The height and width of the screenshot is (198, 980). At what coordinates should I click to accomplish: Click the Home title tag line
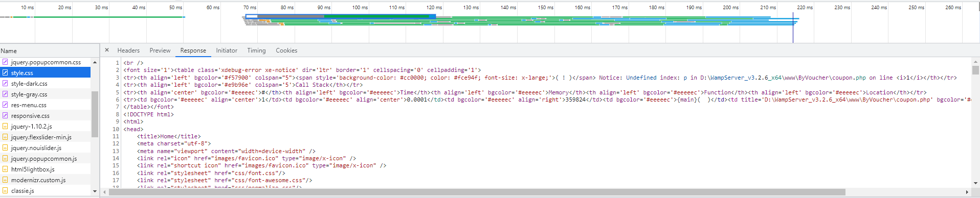pos(169,136)
